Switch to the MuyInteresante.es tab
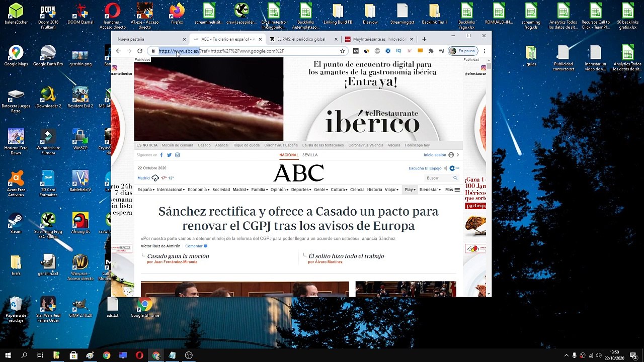644x362 pixels. point(379,39)
